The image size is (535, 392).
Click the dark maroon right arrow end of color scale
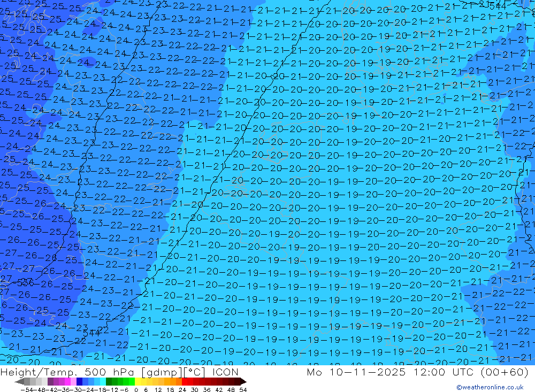243,381
